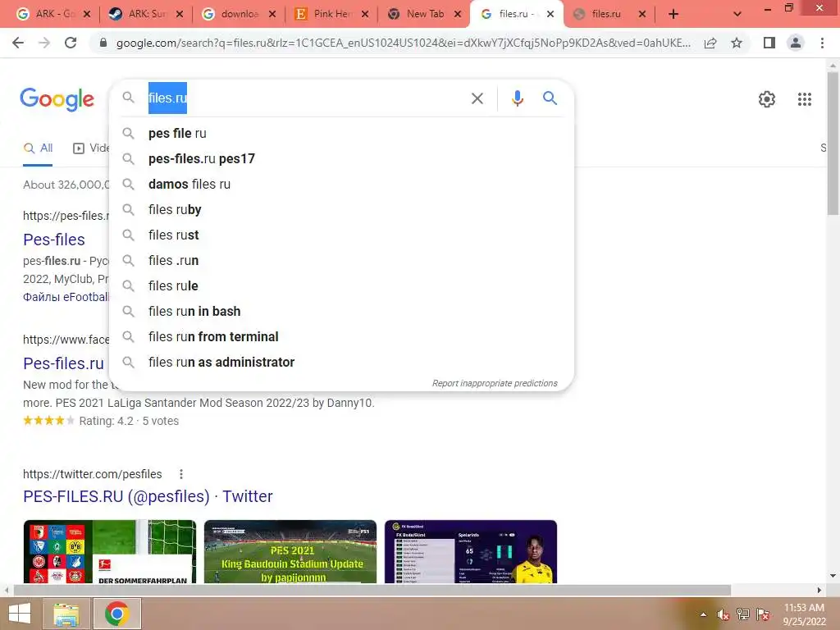The height and width of the screenshot is (630, 840).
Task: Toggle the browser side panel
Action: (769, 43)
